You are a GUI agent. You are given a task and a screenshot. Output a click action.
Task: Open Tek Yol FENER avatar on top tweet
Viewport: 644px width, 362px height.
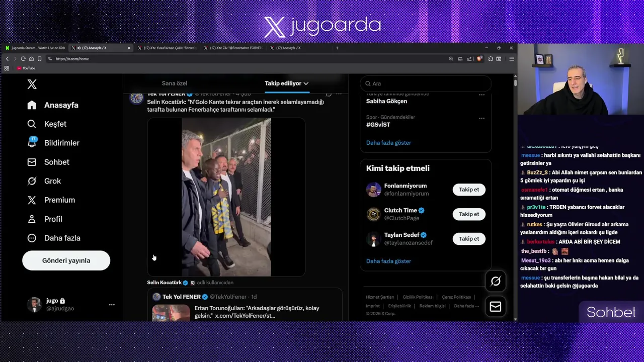tap(136, 98)
